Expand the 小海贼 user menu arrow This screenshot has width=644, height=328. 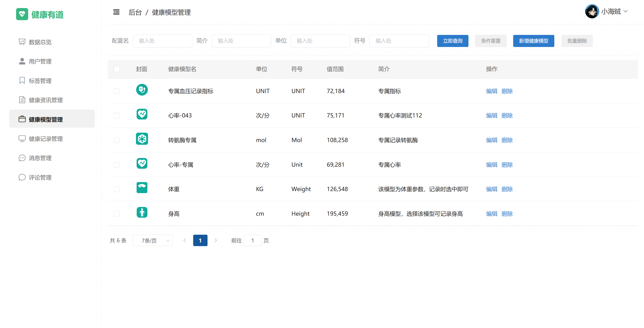[626, 11]
